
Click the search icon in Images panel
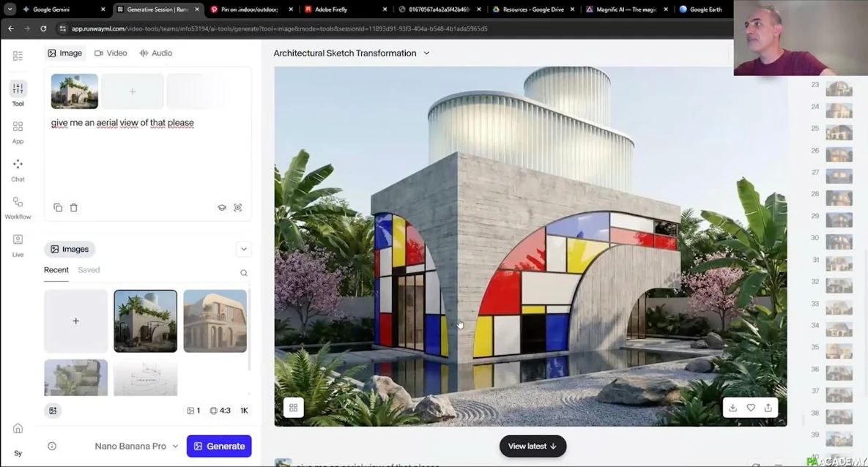tap(244, 273)
